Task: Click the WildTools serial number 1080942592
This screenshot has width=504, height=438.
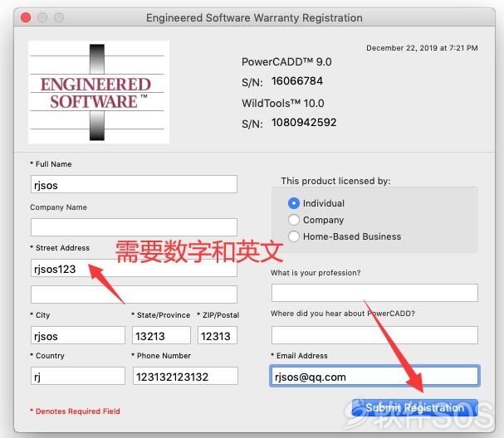Action: click(x=304, y=122)
